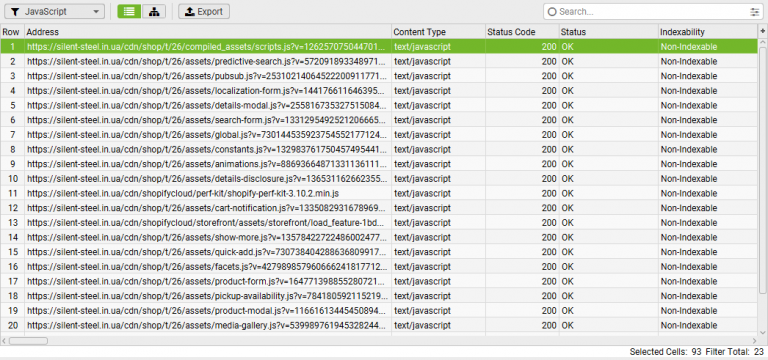This screenshot has height=360, width=768.
Task: Select the quick-add.js address
Action: click(208, 252)
